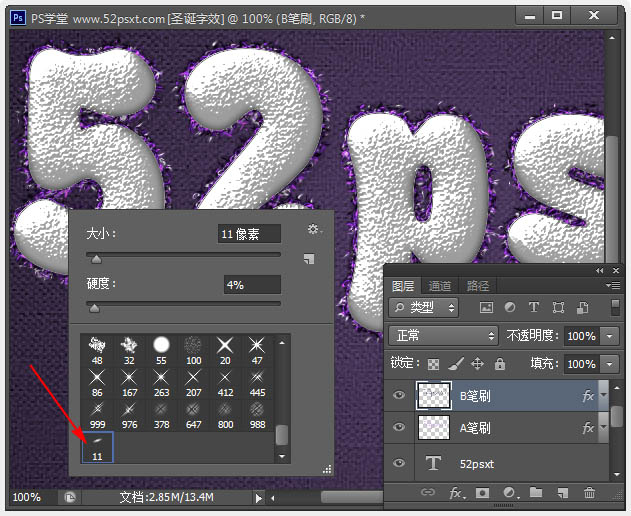Click the link layers chain icon
Screen dimensions: 631x516
(428, 493)
